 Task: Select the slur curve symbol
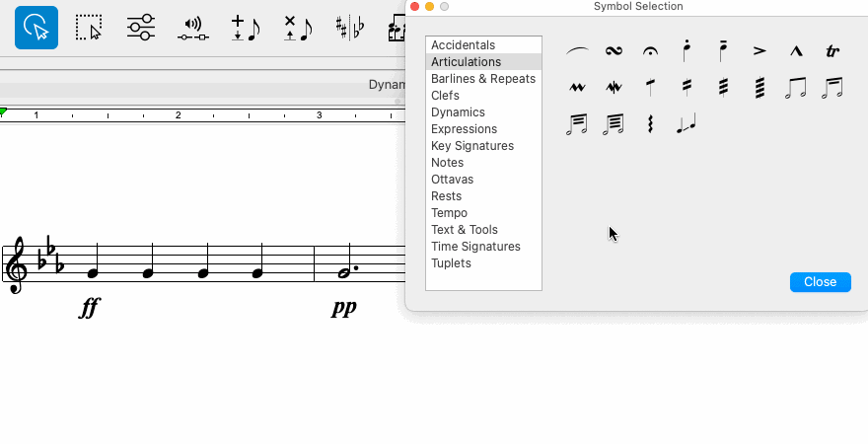577,51
